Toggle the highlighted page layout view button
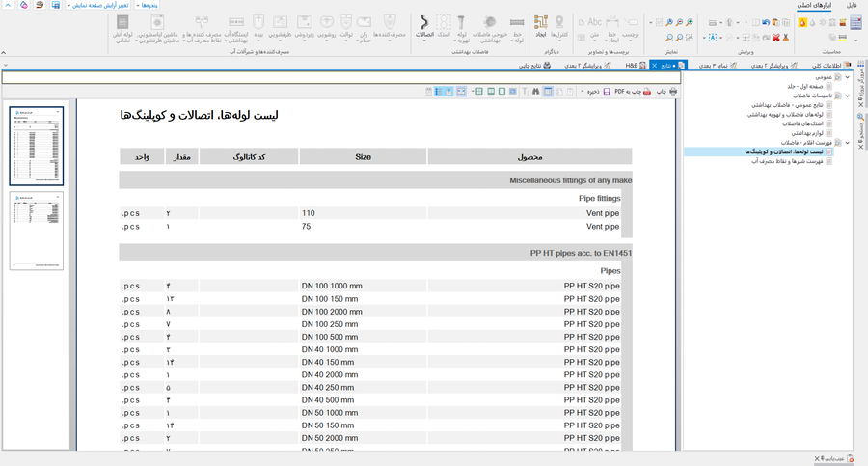Viewport: 868px width, 466px height. click(548, 91)
